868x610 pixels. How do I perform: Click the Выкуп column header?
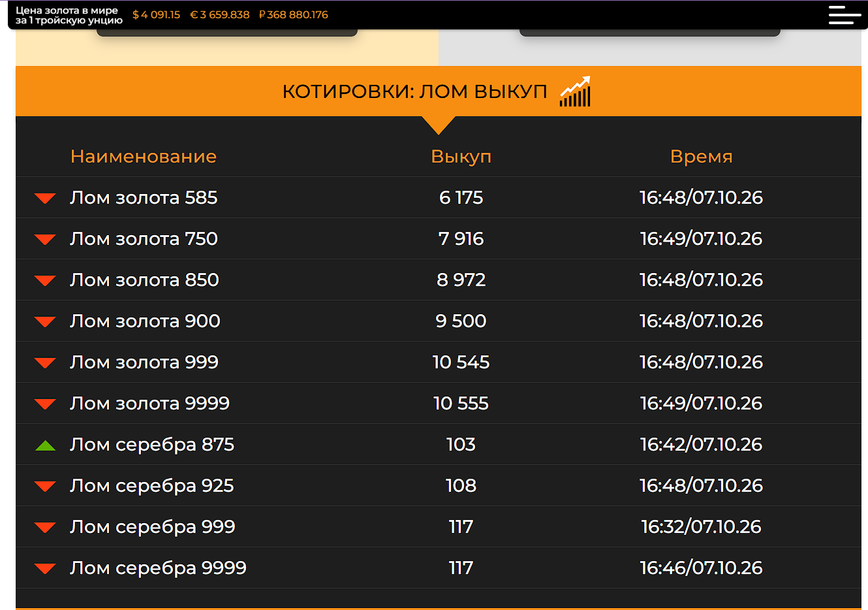pos(461,157)
